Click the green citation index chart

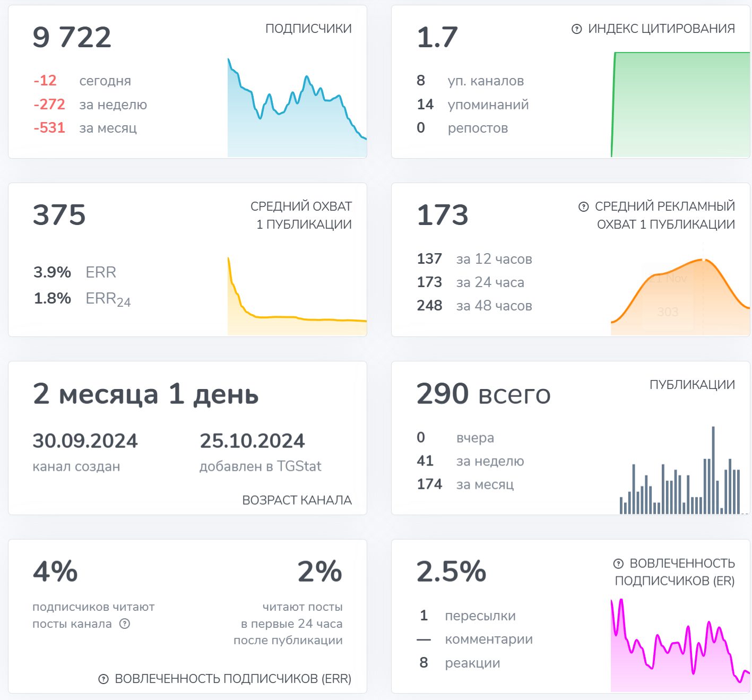click(x=680, y=105)
